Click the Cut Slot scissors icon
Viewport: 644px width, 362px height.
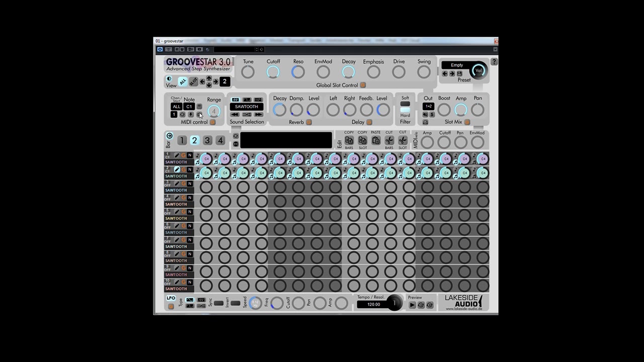tap(403, 140)
